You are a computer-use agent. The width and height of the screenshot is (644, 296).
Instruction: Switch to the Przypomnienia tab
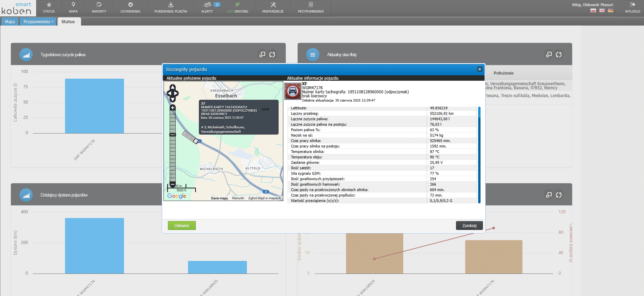click(x=36, y=22)
